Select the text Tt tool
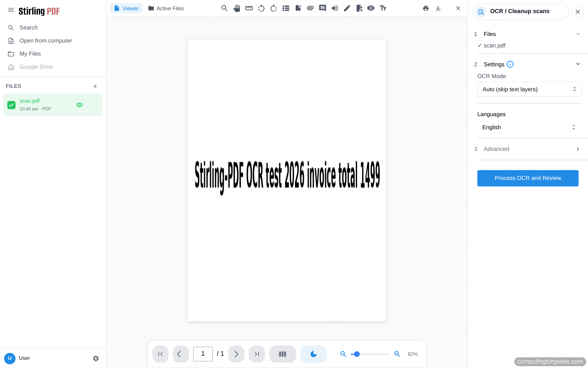This screenshot has height=368, width=588. (x=383, y=8)
